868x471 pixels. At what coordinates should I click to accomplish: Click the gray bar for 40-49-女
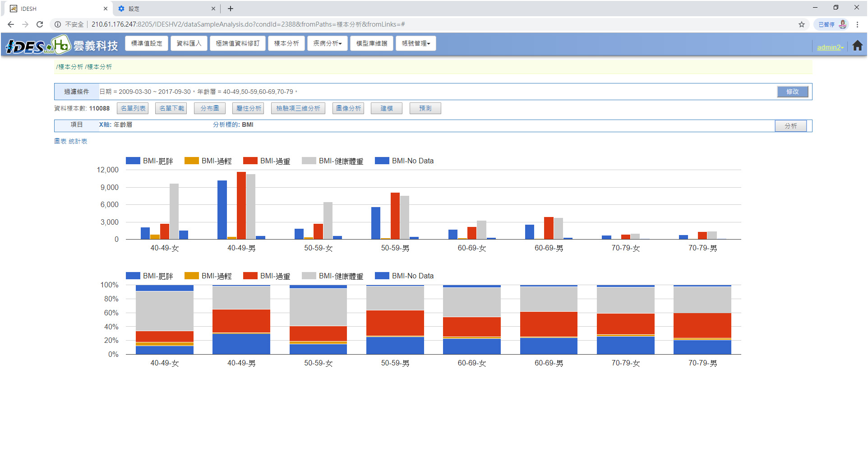pyautogui.click(x=174, y=211)
